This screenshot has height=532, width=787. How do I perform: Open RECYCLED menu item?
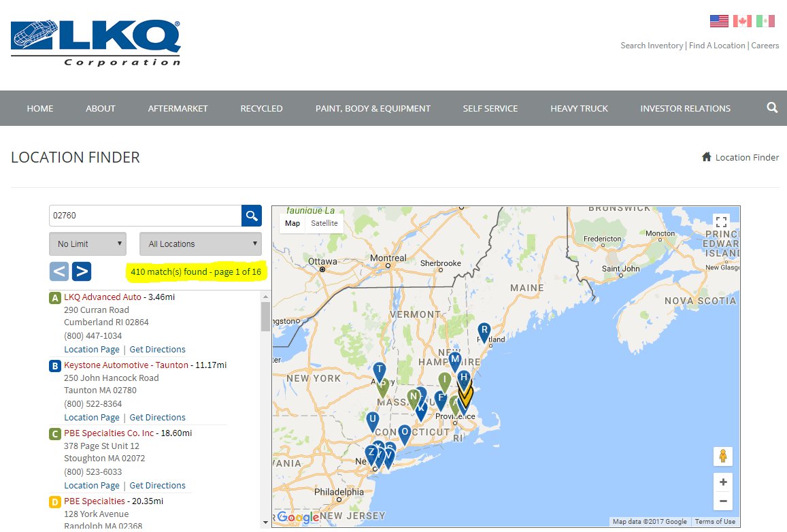(x=261, y=108)
